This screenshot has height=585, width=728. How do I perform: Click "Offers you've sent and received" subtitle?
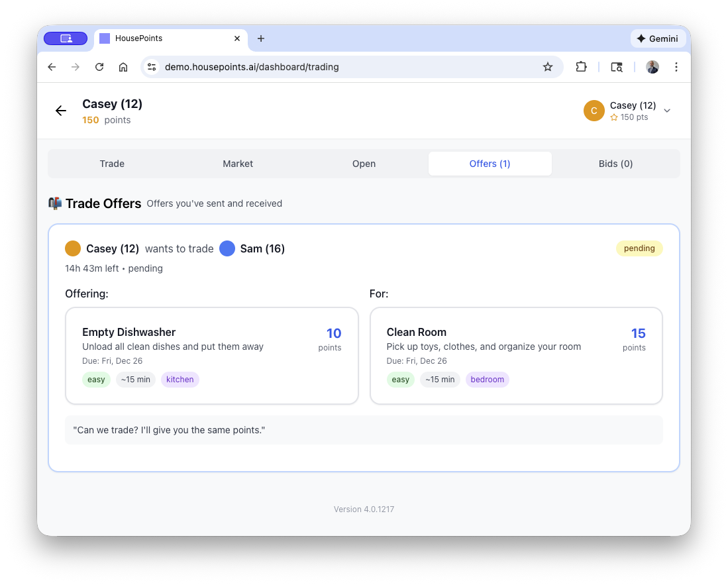click(x=215, y=203)
